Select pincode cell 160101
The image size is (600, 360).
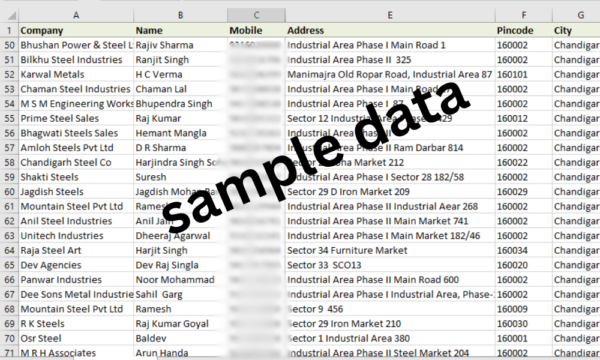coord(523,75)
